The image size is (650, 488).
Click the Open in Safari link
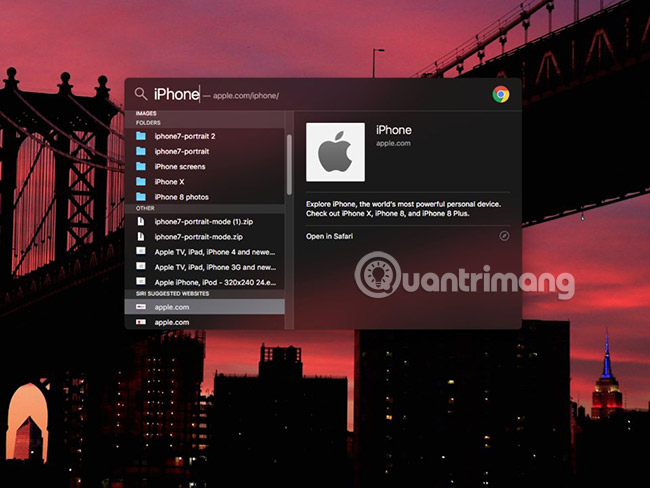pyautogui.click(x=329, y=236)
